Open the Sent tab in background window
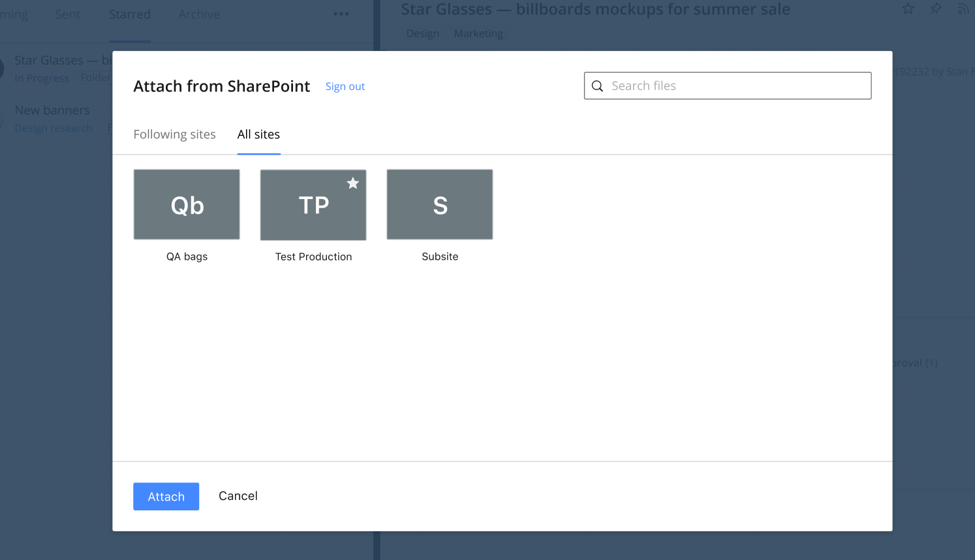975x560 pixels. 68,14
